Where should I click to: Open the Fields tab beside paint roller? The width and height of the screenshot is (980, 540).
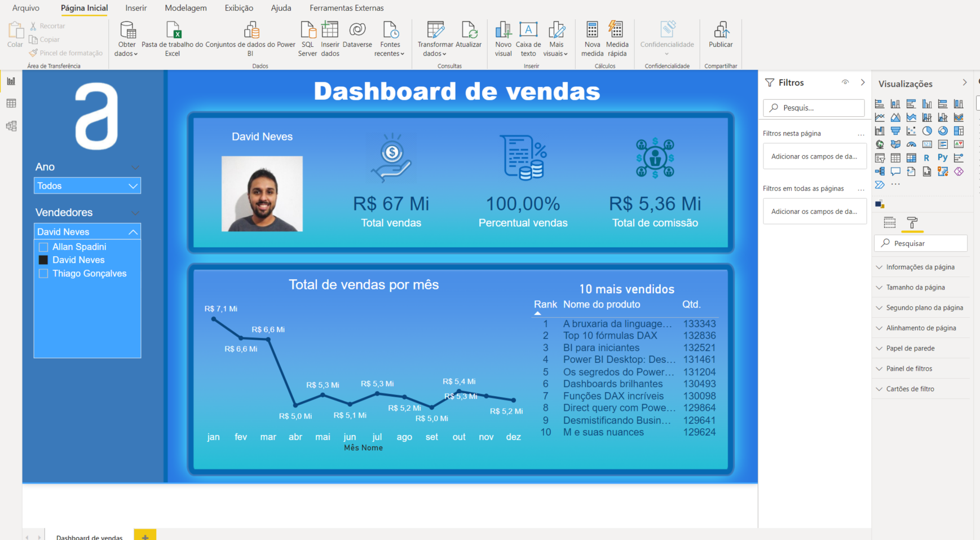[890, 223]
